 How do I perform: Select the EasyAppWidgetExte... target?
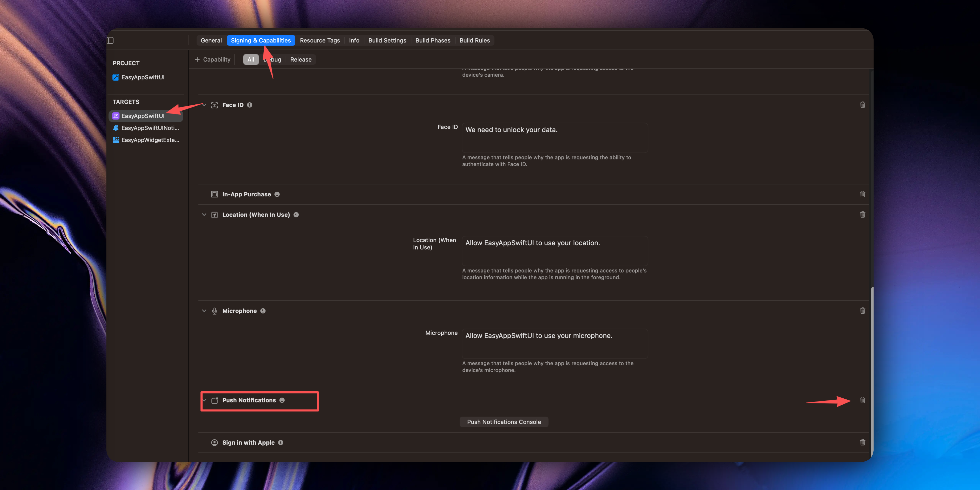point(150,140)
